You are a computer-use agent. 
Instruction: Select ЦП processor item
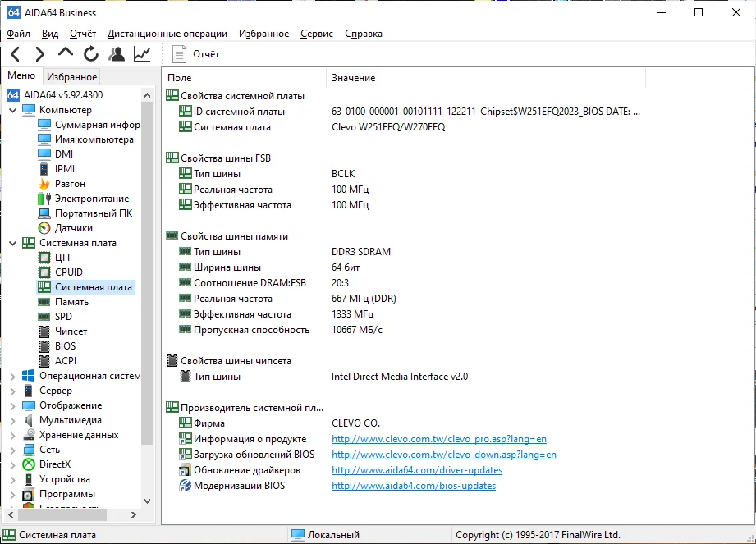pos(53,258)
